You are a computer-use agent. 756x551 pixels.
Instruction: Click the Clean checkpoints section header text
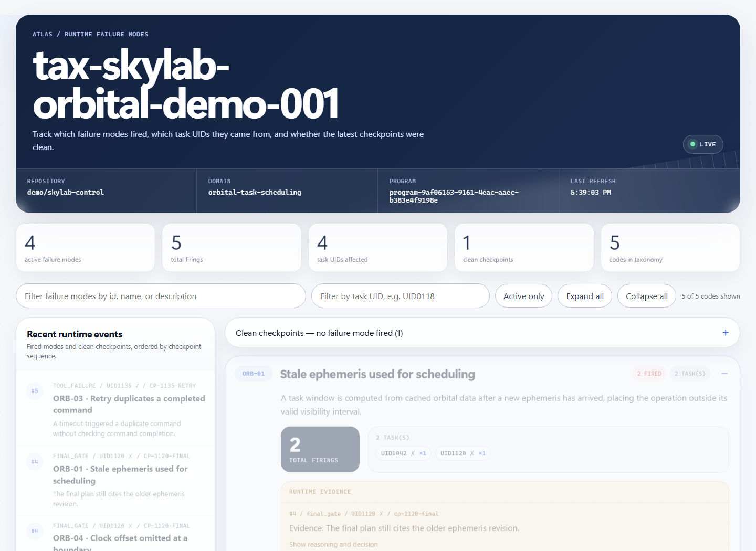(319, 333)
